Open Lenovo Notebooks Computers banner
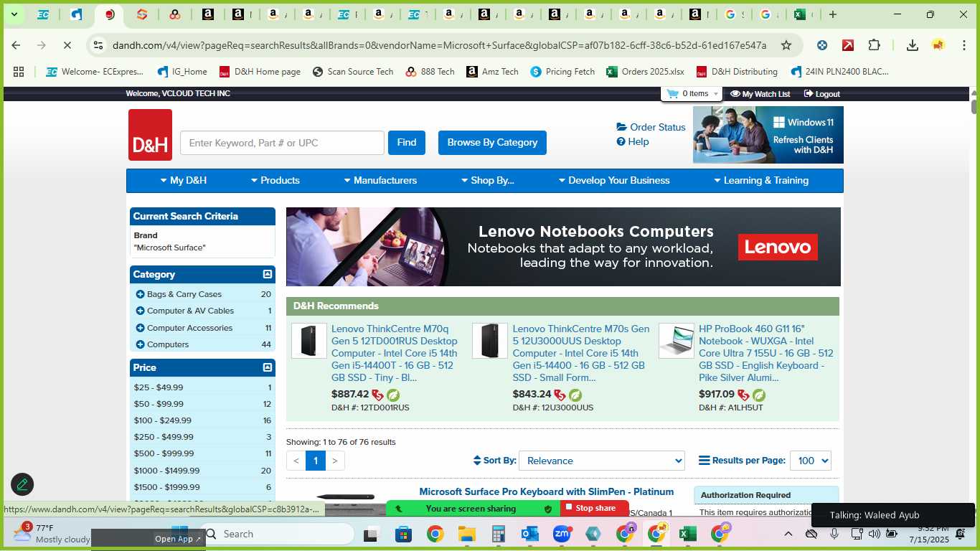The image size is (980, 551). pos(563,247)
